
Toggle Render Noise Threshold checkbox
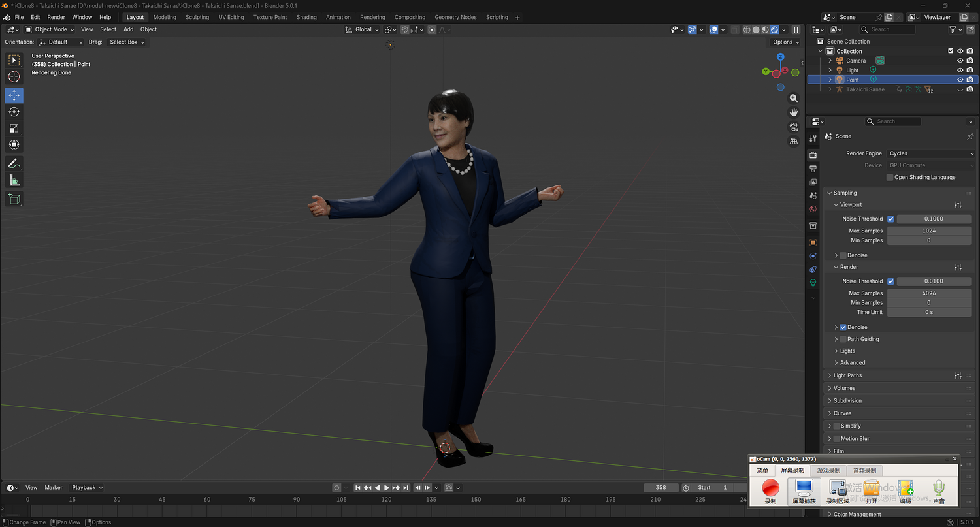(x=890, y=281)
